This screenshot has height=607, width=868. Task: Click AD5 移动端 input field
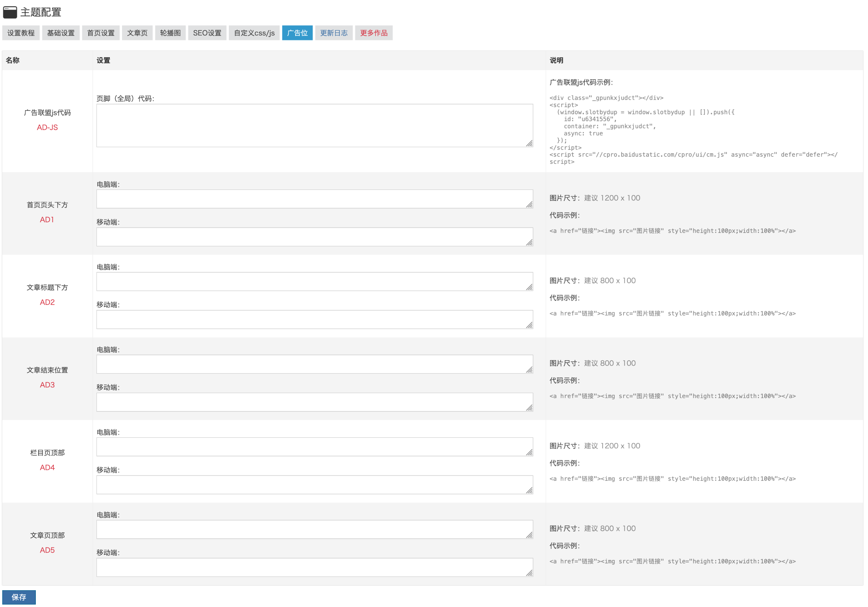[x=314, y=567]
